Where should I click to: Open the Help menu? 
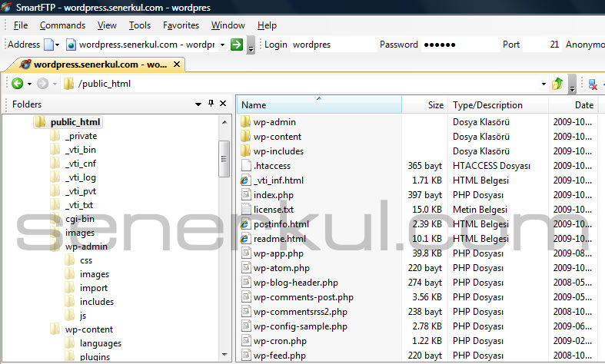[267, 25]
